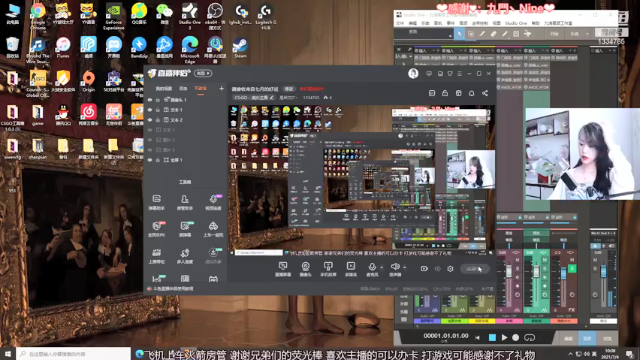This screenshot has width=640, height=360.
Task: Click the share icon in stream header
Action: [485, 93]
